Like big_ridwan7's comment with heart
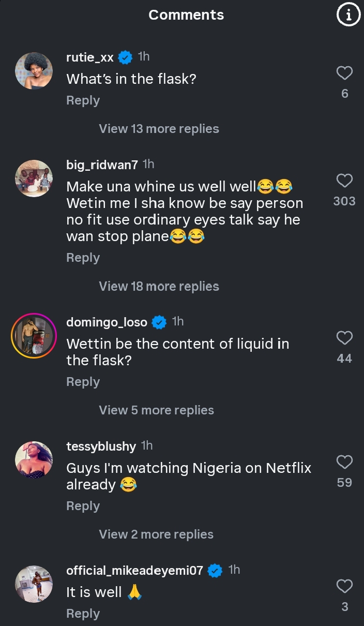 pos(344,181)
